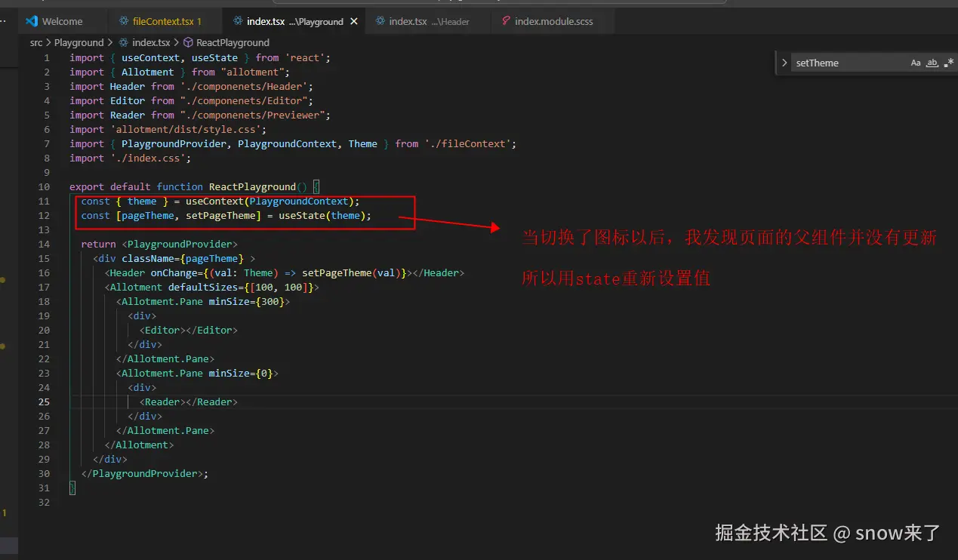Click the './index.css' import string
The height and width of the screenshot is (560, 958).
[x=147, y=158]
